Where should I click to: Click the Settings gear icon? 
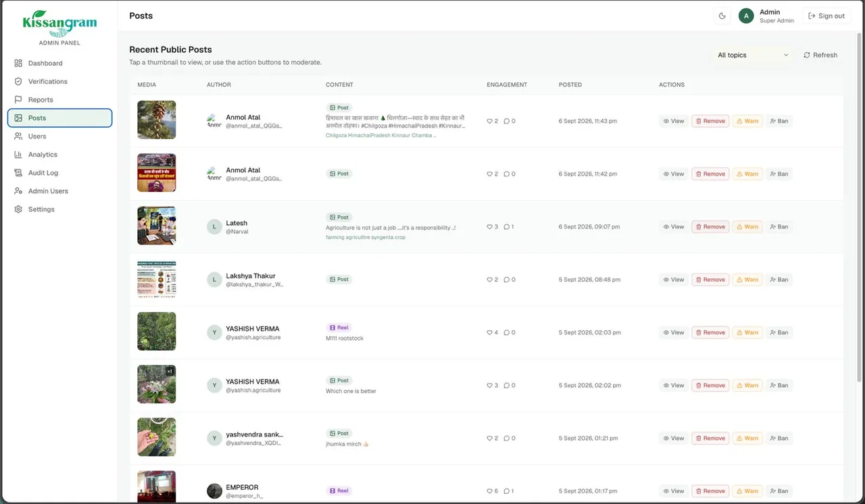18,209
